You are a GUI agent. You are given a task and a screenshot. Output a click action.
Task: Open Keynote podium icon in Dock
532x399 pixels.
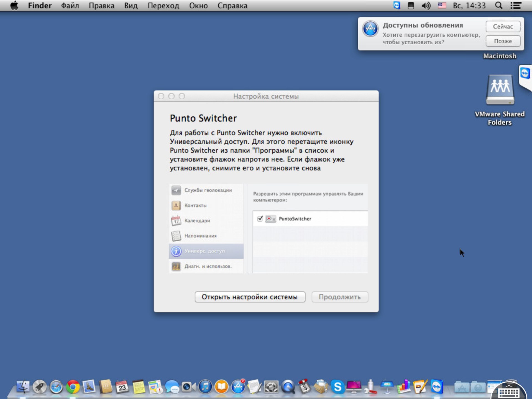coord(387,387)
